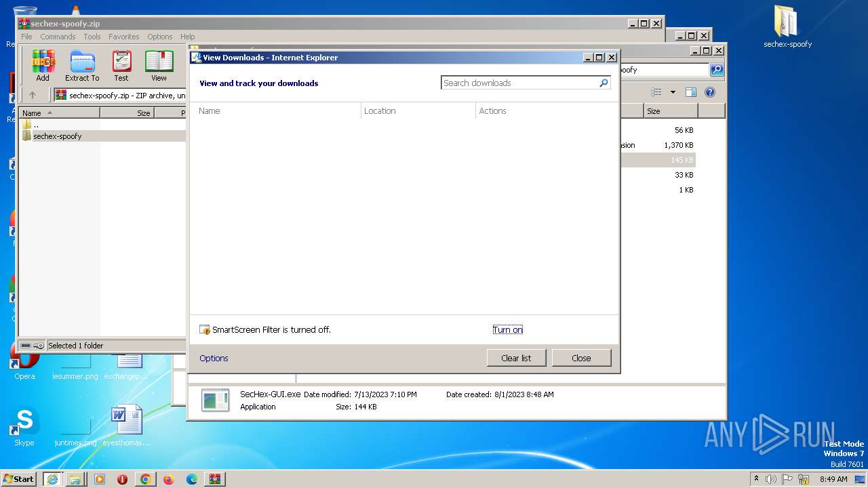Click the Location column header in downloads
The width and height of the screenshot is (868, 488).
click(x=418, y=110)
